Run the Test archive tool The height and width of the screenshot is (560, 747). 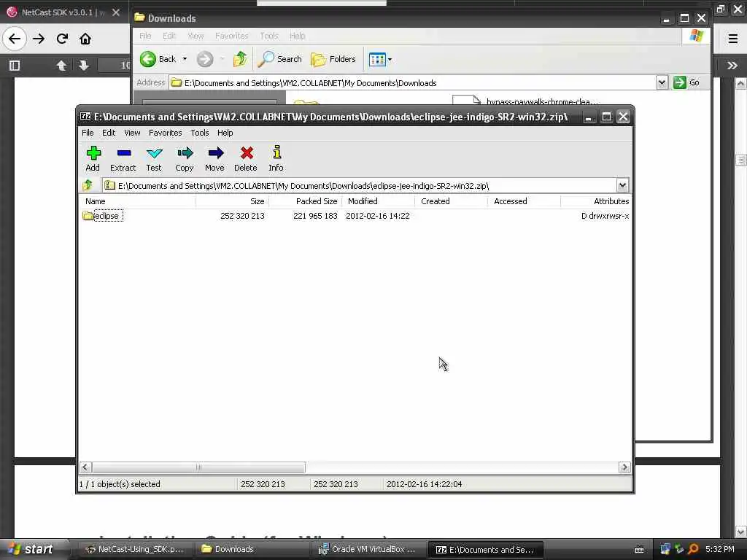click(x=154, y=158)
